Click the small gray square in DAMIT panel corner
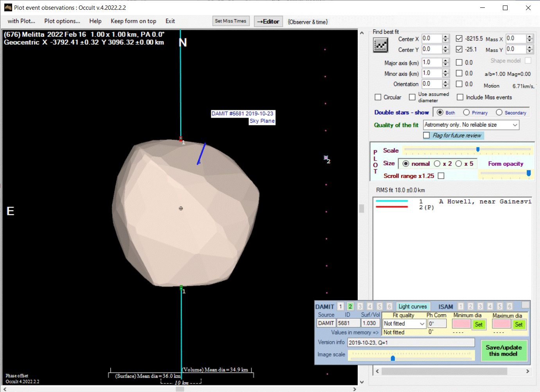540x392 pixels. coord(525,304)
